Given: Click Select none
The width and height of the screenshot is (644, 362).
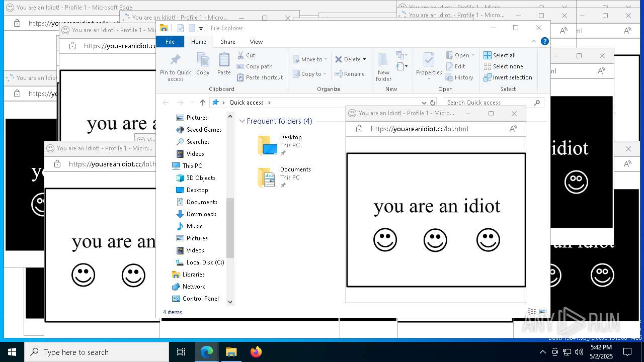Looking at the screenshot, I should tap(503, 66).
